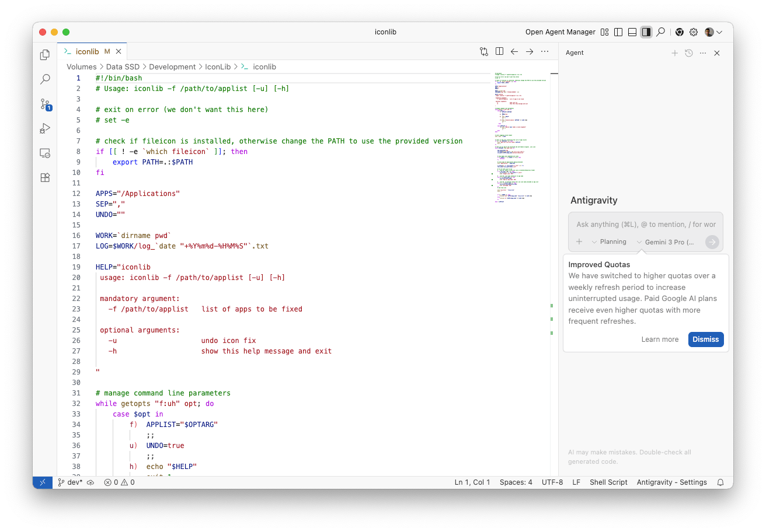Click the Ask anything input field
The image size is (766, 532).
point(645,224)
